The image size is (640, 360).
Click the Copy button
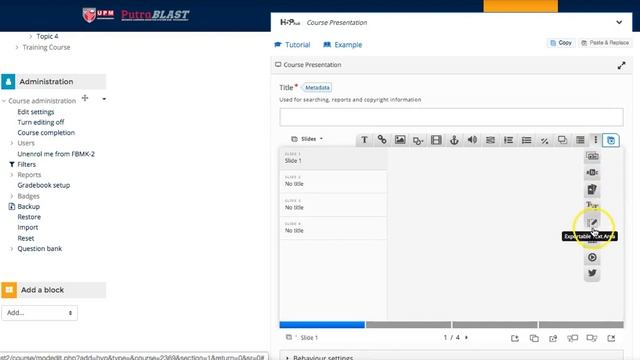(561, 43)
